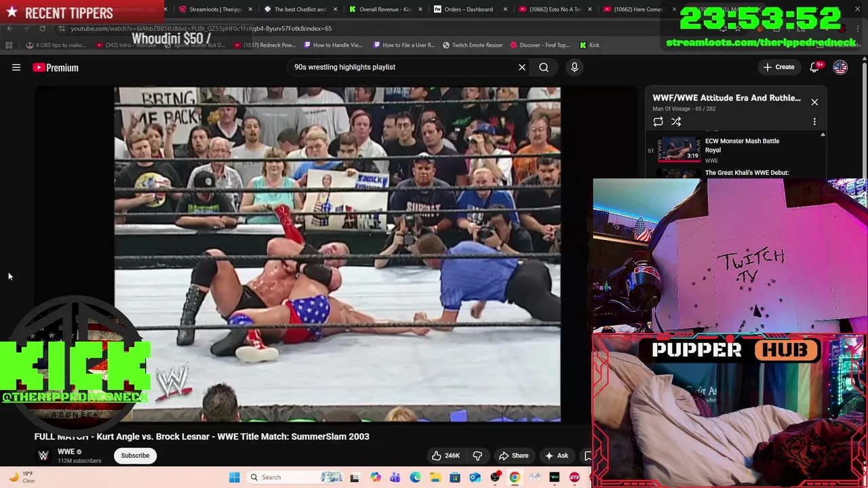Open the How to File a User R... bookmark
Image resolution: width=868 pixels, height=488 pixels.
404,45
